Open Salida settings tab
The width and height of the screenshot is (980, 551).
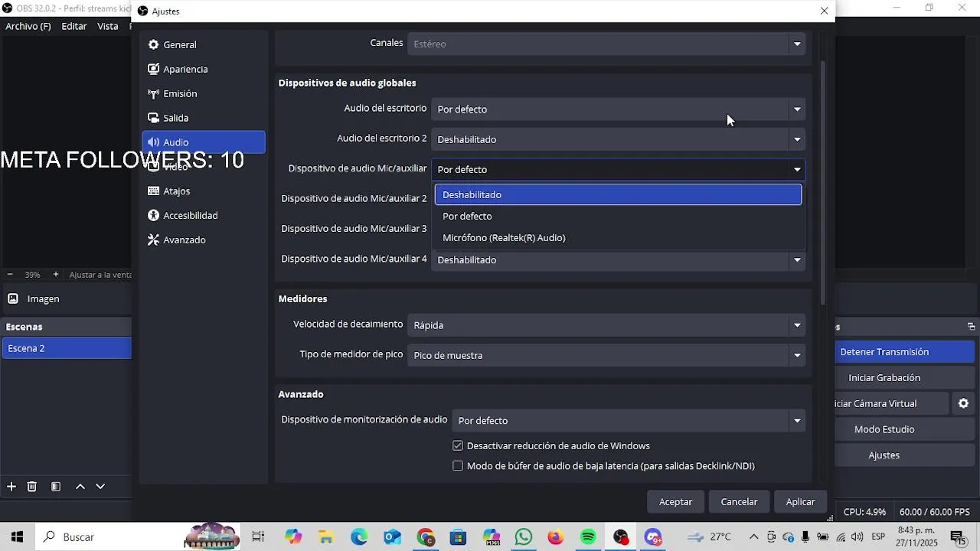203,118
